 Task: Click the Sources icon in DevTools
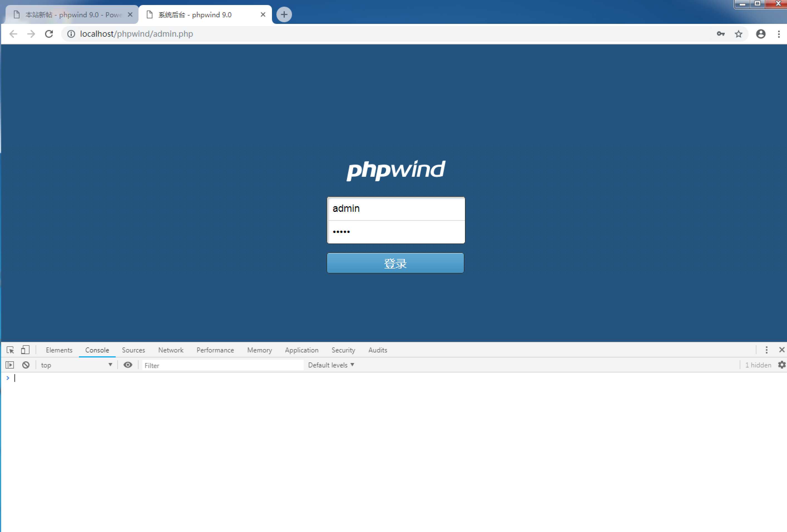133,350
